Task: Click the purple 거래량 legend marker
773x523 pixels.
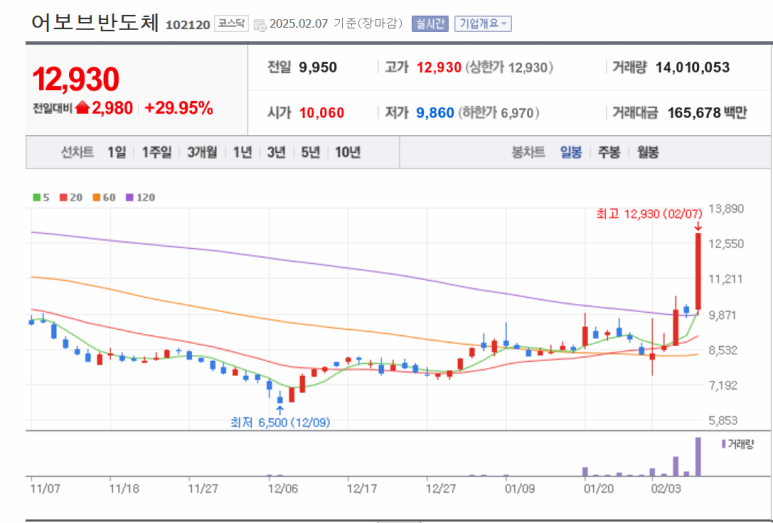Action: tap(724, 444)
